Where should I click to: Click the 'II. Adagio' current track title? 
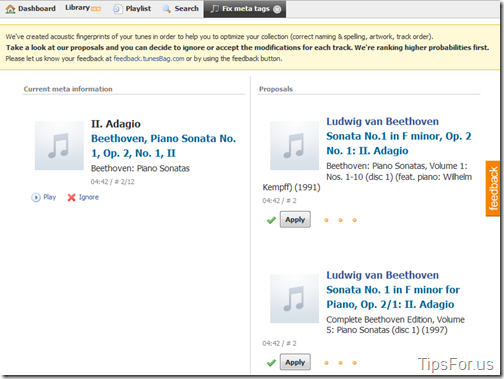pyautogui.click(x=116, y=124)
